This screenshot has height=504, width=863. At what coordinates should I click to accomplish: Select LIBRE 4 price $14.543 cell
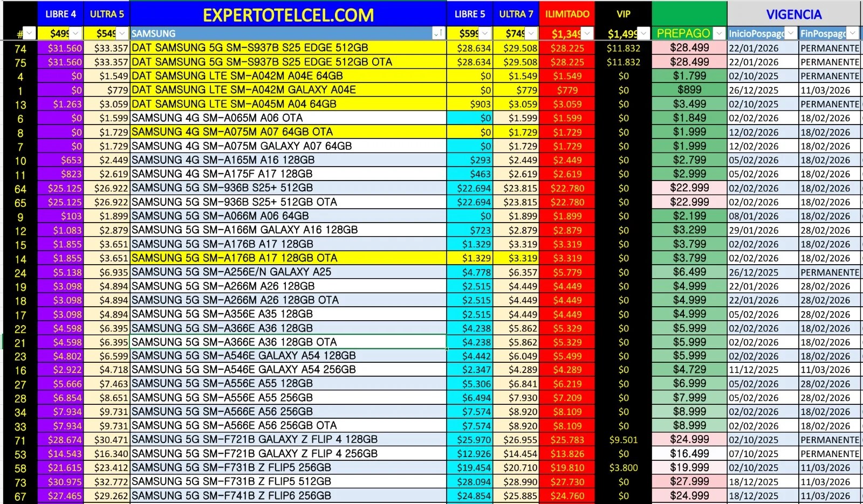coord(60,454)
